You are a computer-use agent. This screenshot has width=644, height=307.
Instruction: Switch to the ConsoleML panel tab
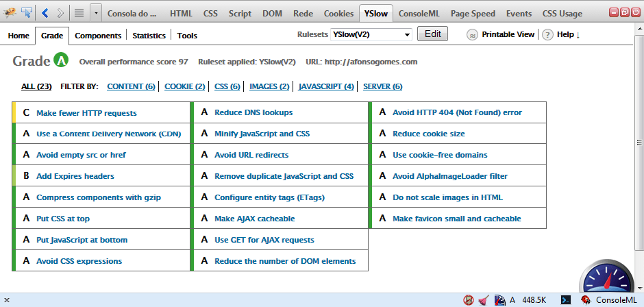(419, 14)
